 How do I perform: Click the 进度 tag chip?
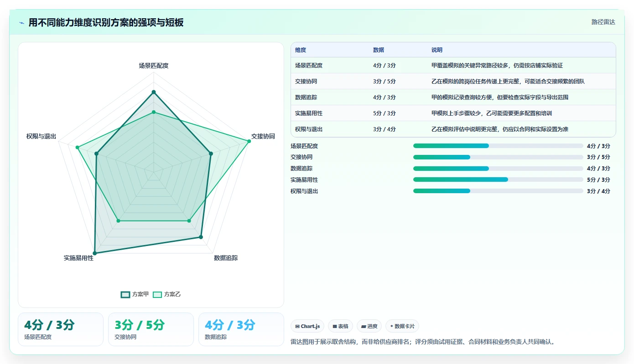369,326
